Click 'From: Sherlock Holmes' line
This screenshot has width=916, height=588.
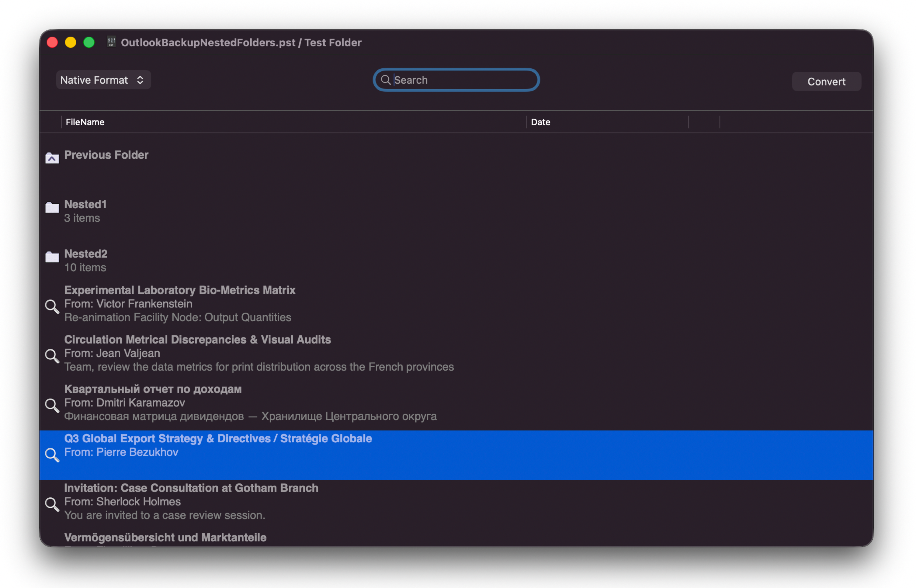pos(123,502)
